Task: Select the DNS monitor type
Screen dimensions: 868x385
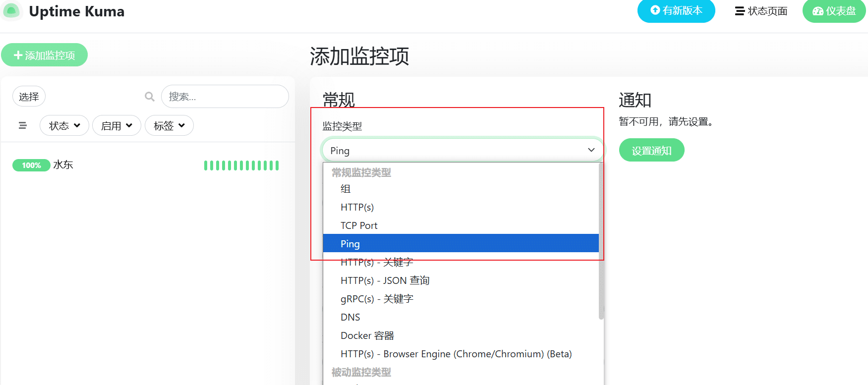Action: pos(461,317)
